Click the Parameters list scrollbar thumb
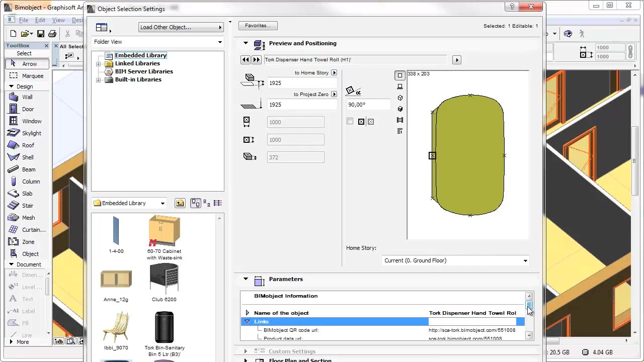 click(x=529, y=305)
